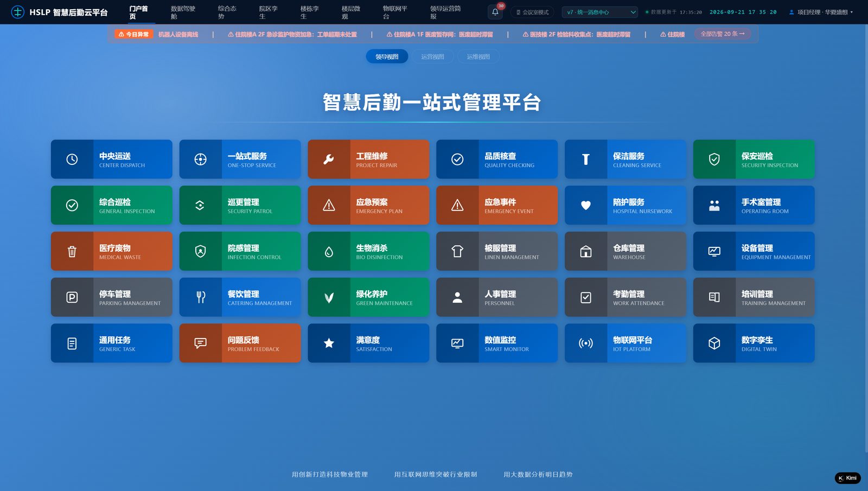
Task: Click the wrench icon of 工程维修
Action: (329, 159)
